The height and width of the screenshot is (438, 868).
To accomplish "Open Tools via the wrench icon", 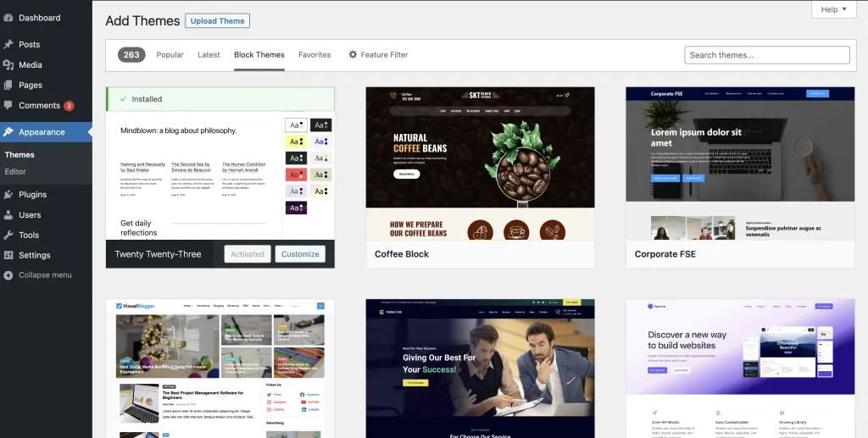I will (8, 236).
